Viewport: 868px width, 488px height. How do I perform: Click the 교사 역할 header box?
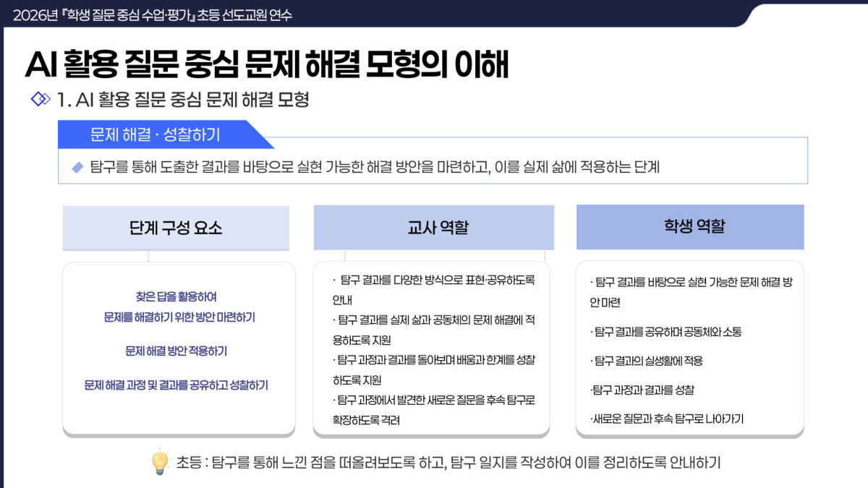point(434,228)
